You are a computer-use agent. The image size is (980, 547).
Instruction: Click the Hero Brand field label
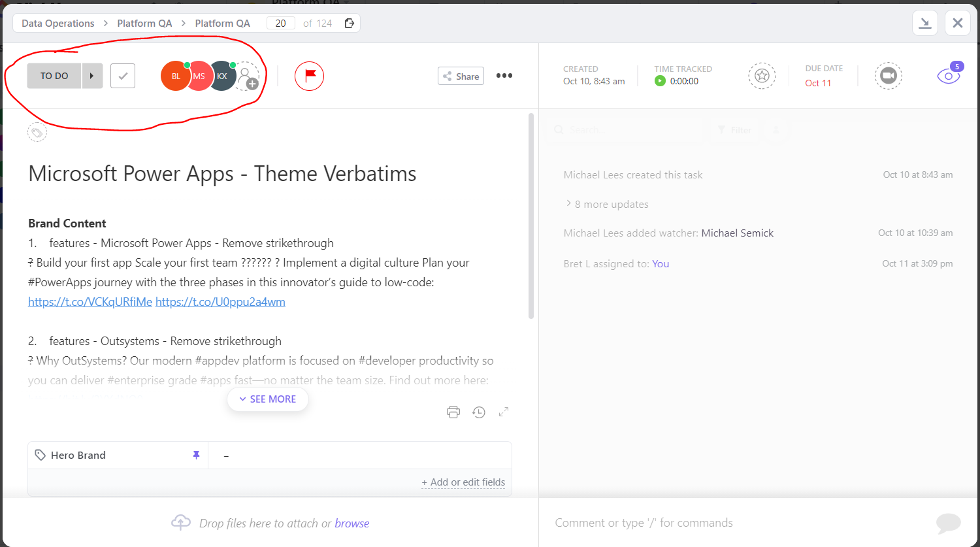pos(78,456)
